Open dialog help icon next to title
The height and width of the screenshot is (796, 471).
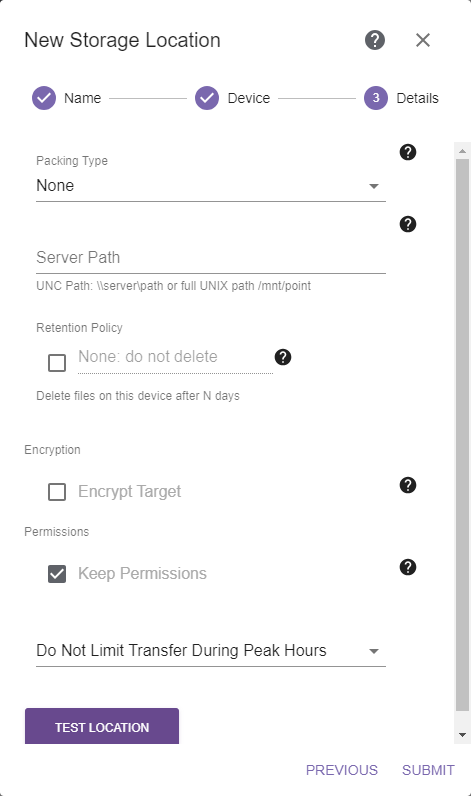(375, 40)
